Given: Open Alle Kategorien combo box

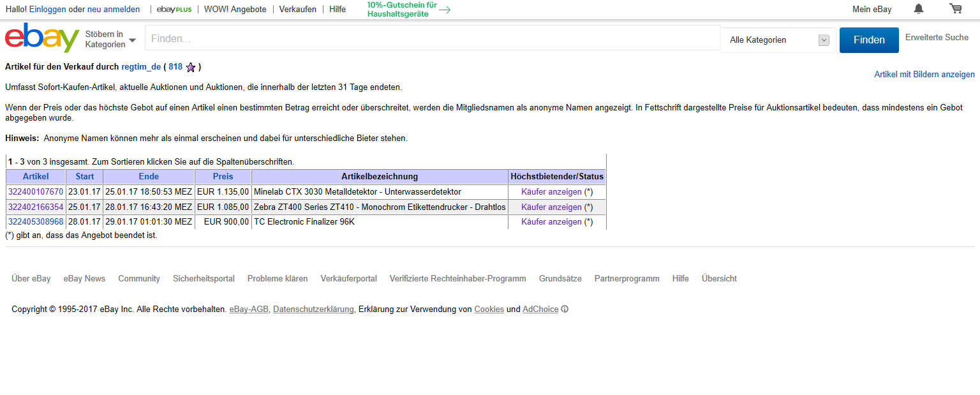Looking at the screenshot, I should [x=778, y=40].
